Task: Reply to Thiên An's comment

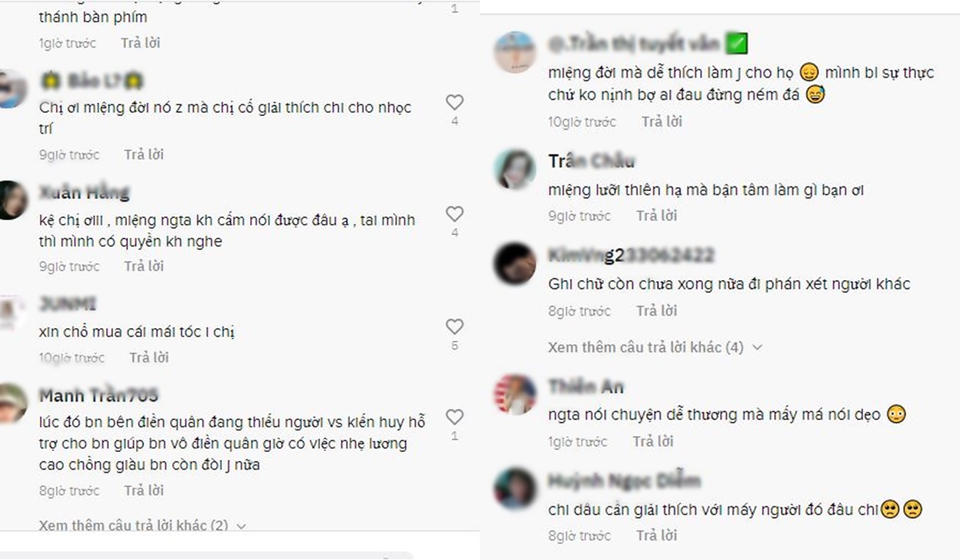Action: [x=654, y=442]
